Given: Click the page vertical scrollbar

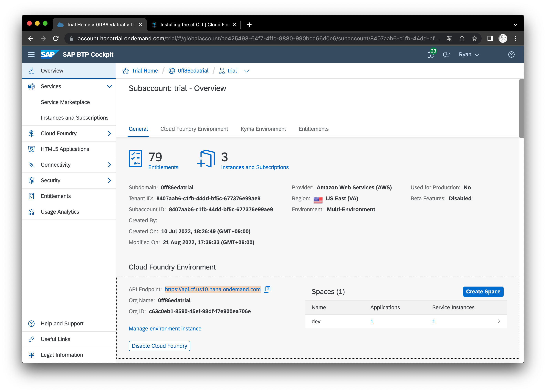Looking at the screenshot, I should coord(521,108).
